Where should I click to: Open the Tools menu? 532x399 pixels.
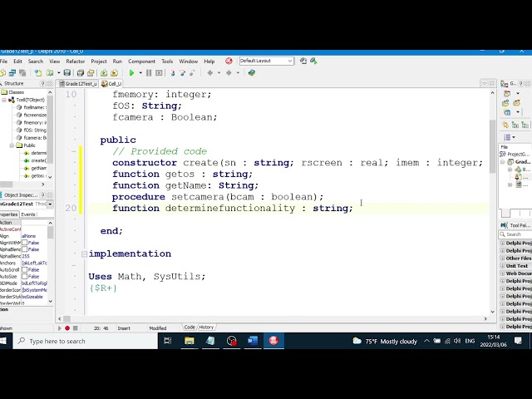click(167, 61)
